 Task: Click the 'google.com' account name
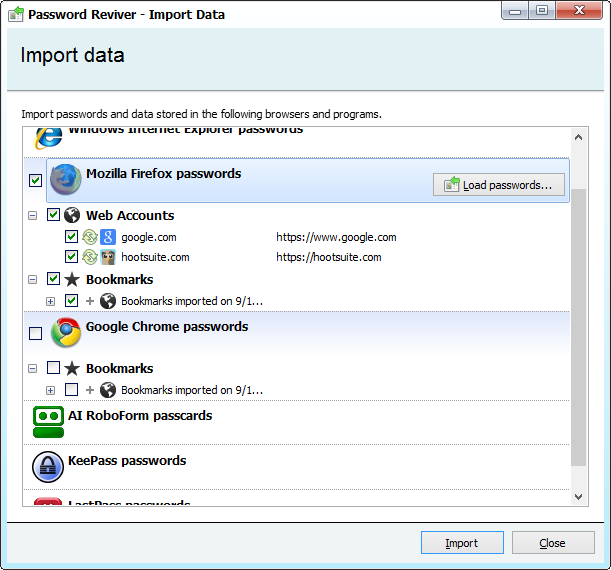149,237
